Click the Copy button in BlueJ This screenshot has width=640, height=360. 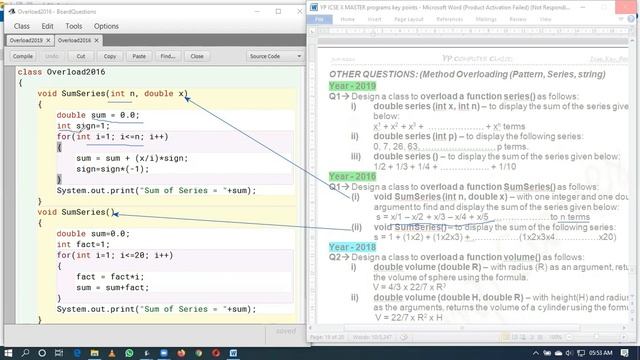point(110,56)
